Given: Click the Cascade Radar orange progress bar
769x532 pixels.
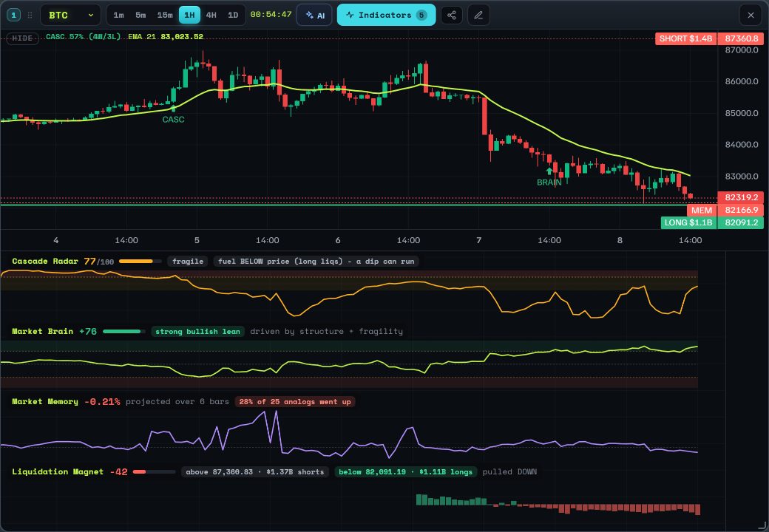Looking at the screenshot, I should (140, 262).
